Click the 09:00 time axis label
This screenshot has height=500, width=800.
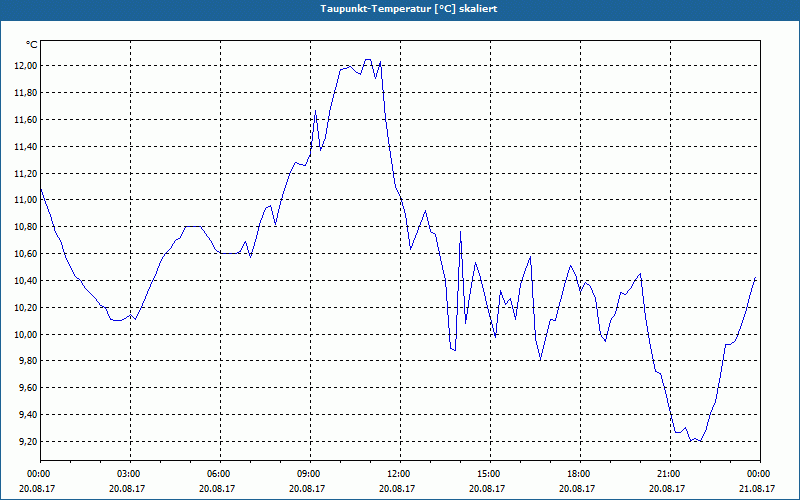(x=310, y=474)
